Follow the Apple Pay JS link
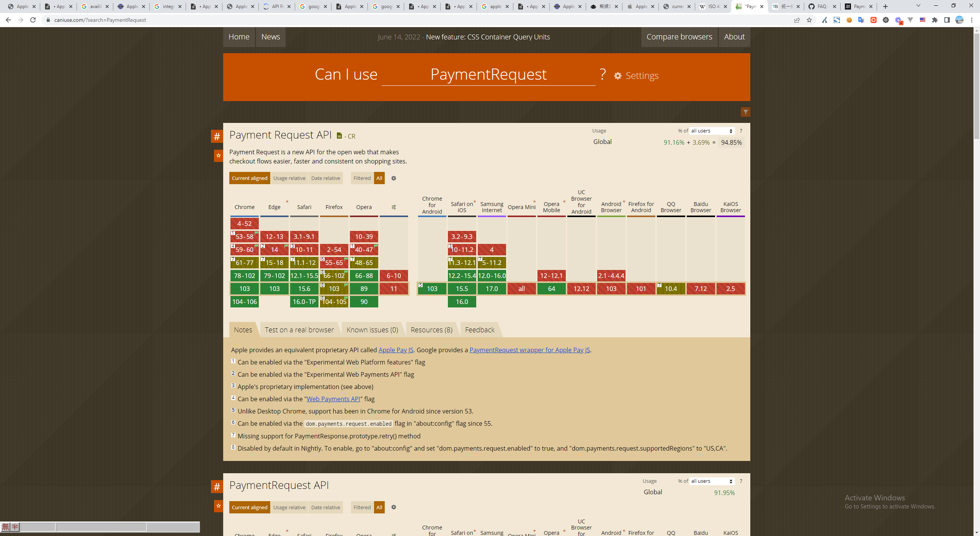The width and height of the screenshot is (980, 536). tap(396, 350)
